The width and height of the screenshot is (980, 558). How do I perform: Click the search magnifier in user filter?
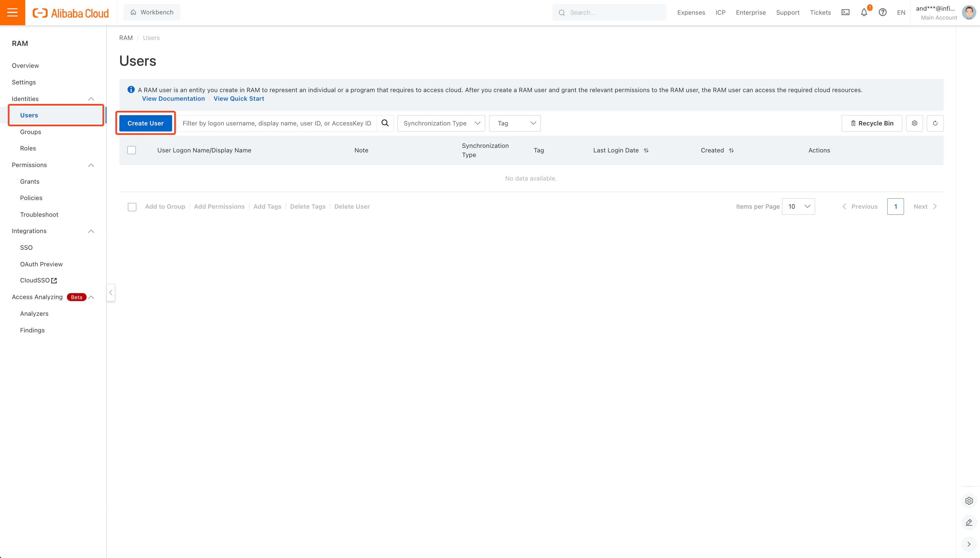click(x=385, y=123)
